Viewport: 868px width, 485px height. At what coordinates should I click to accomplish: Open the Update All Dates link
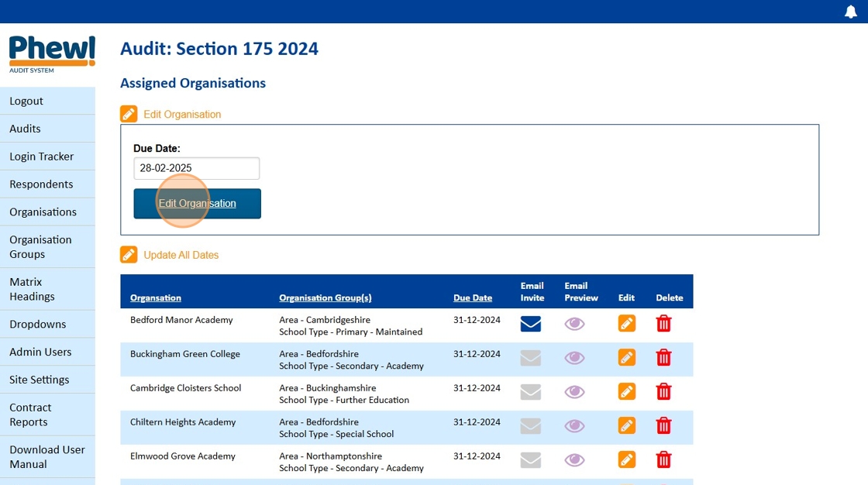181,255
